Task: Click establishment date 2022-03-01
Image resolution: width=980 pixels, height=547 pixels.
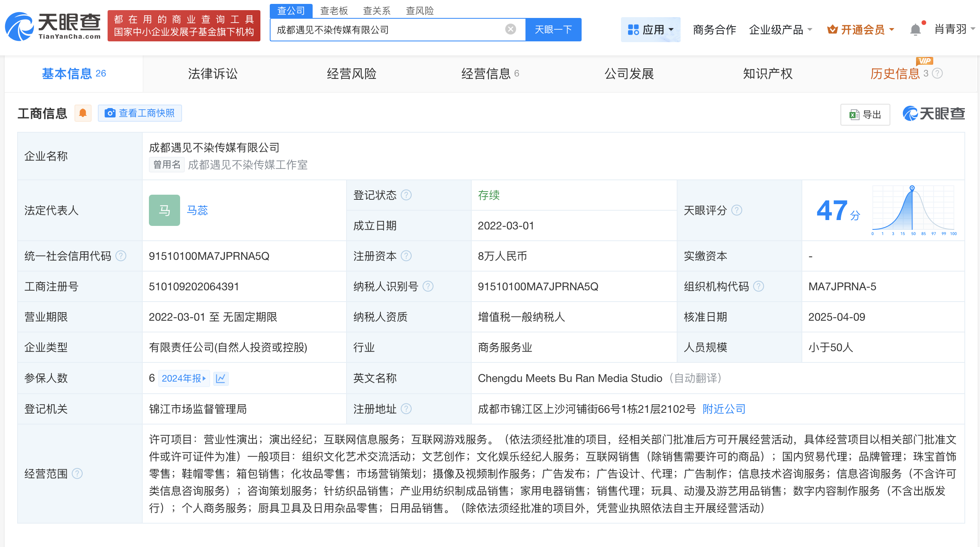Action: [506, 226]
